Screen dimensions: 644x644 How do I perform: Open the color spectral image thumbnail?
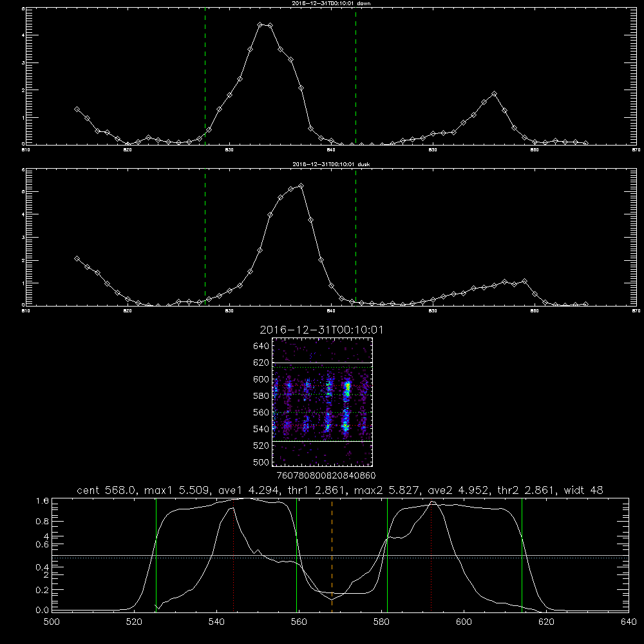322,402
